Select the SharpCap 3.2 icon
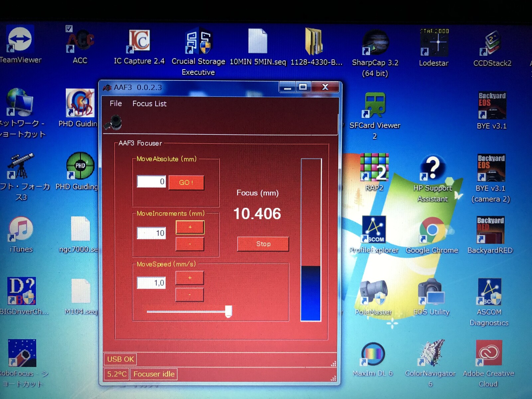Image resolution: width=532 pixels, height=399 pixels. 375,53
